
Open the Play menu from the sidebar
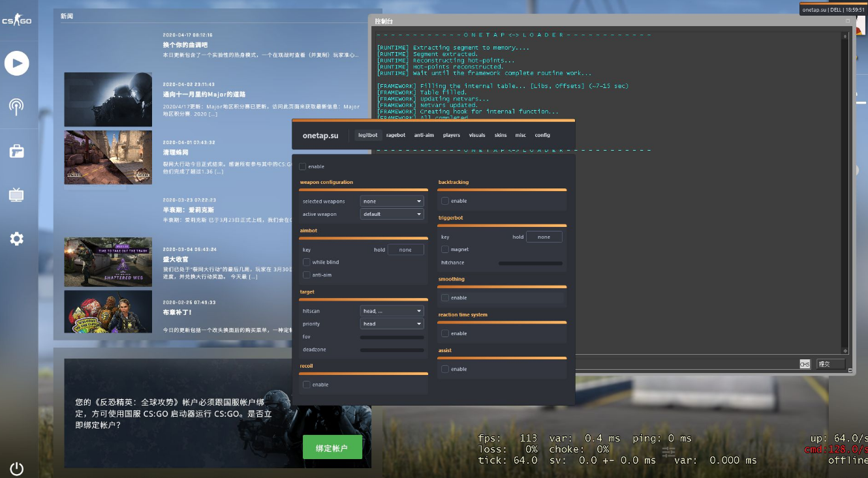click(x=16, y=63)
